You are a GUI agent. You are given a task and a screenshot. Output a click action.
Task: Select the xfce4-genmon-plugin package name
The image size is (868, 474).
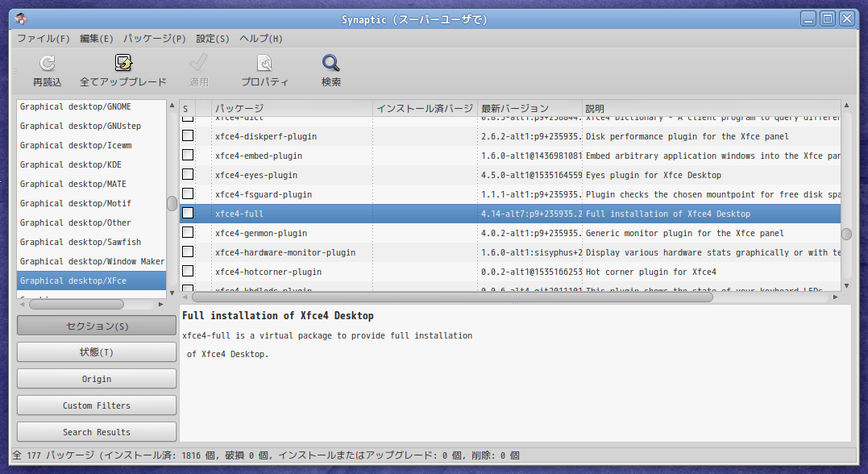(261, 233)
